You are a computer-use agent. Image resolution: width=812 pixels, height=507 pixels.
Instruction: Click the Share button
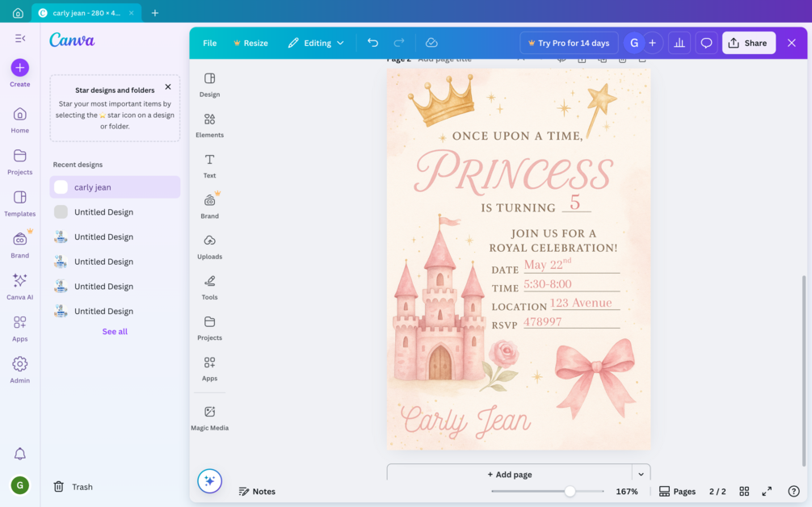pos(749,43)
